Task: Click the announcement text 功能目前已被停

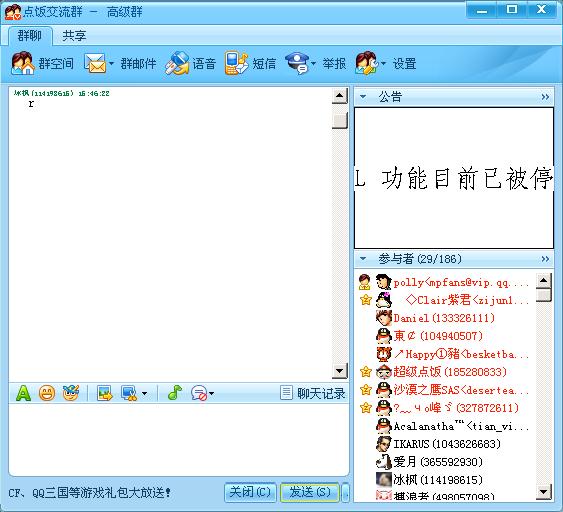Action: 466,178
